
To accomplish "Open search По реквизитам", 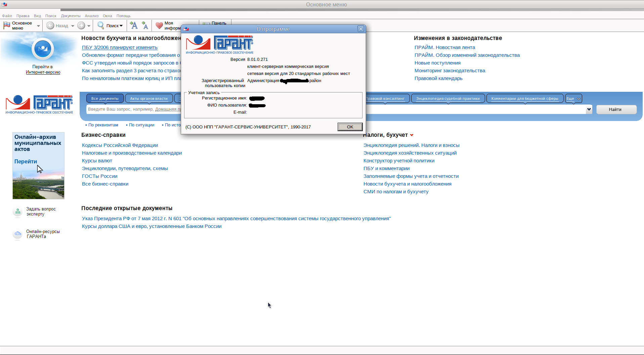I will (103, 125).
